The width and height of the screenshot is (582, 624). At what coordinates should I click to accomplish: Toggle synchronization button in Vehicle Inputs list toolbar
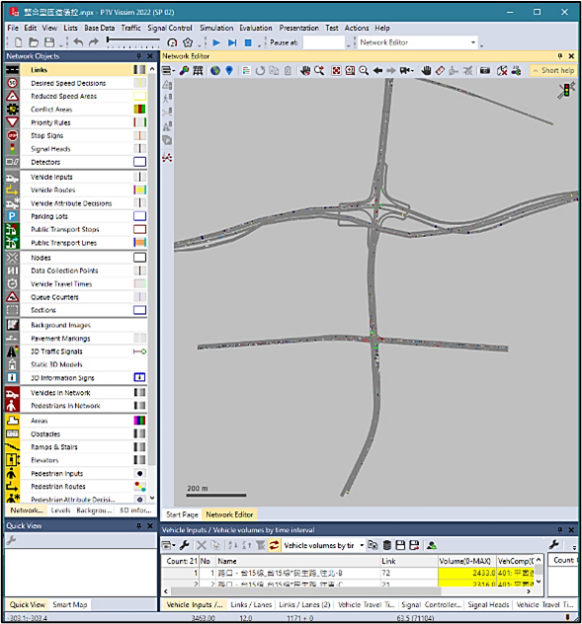click(x=273, y=545)
